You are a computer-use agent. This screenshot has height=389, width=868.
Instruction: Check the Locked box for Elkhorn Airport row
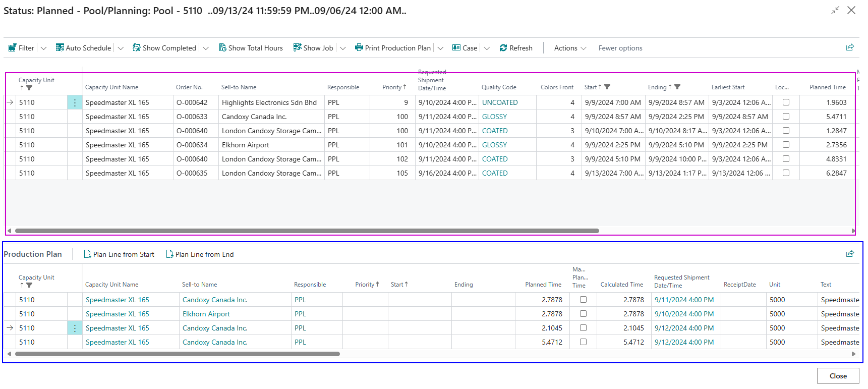pyautogui.click(x=786, y=145)
